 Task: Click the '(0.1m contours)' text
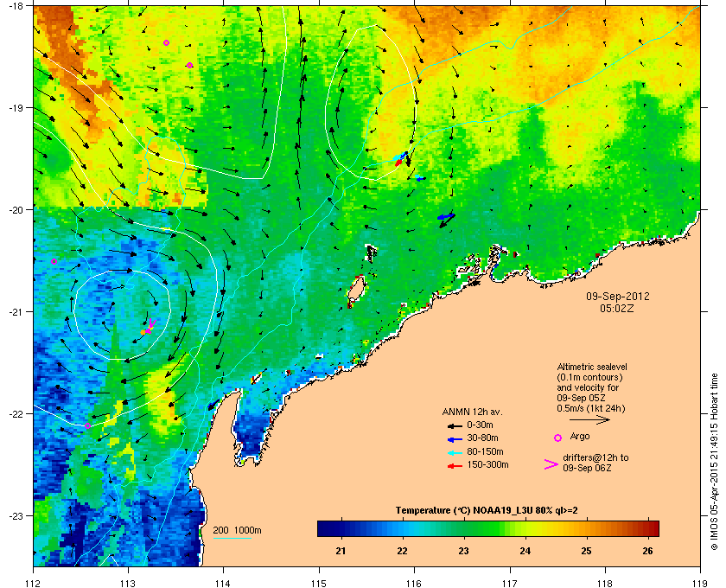(589, 377)
